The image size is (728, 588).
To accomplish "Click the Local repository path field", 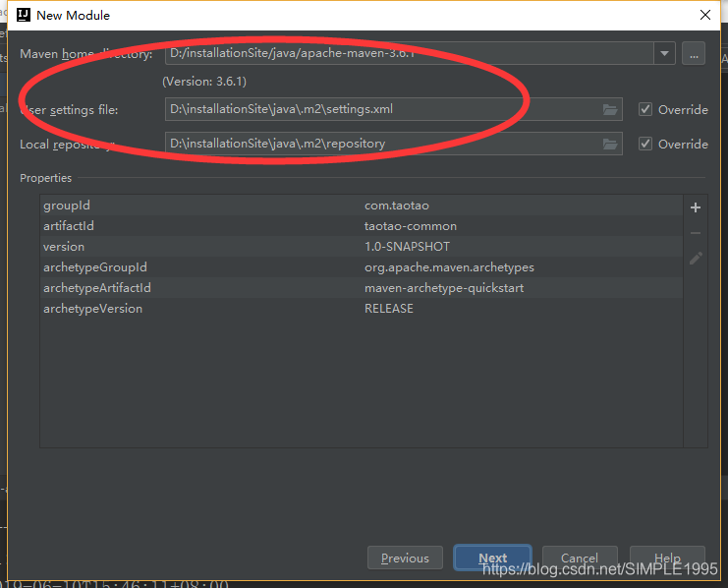I will (x=394, y=144).
